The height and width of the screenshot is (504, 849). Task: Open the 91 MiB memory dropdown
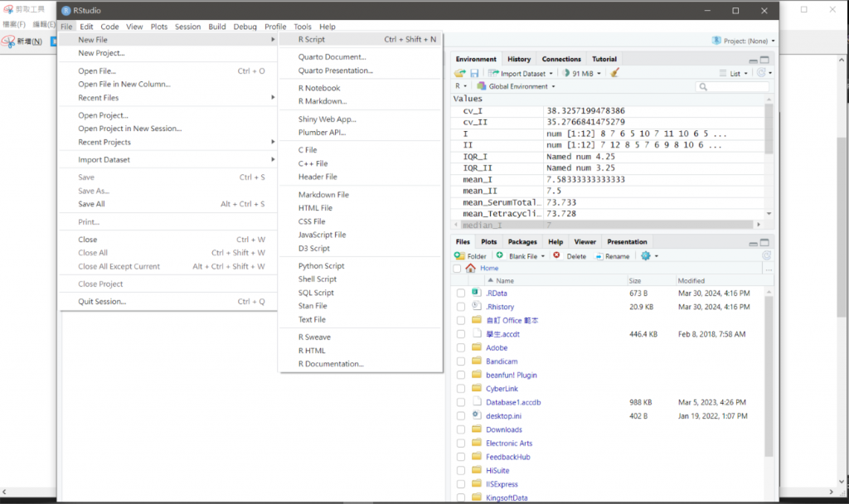tap(582, 74)
